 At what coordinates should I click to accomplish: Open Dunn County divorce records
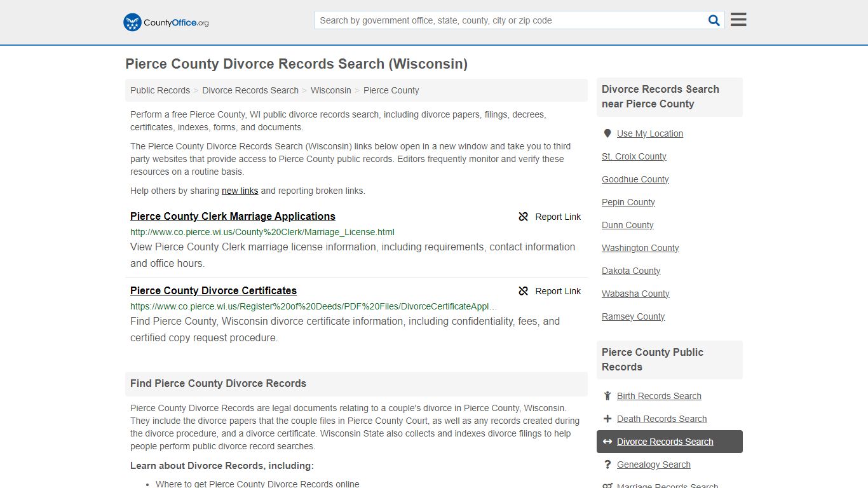coord(628,225)
